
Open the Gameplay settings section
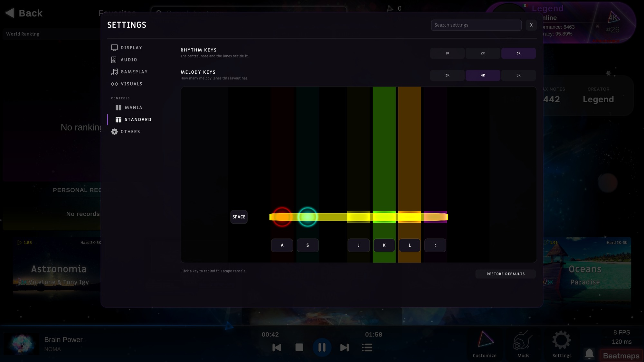click(129, 72)
